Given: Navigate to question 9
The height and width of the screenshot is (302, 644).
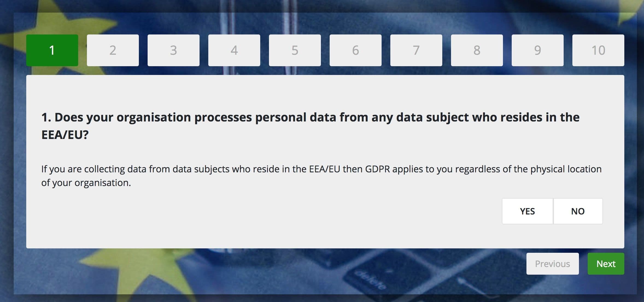Looking at the screenshot, I should click(538, 50).
